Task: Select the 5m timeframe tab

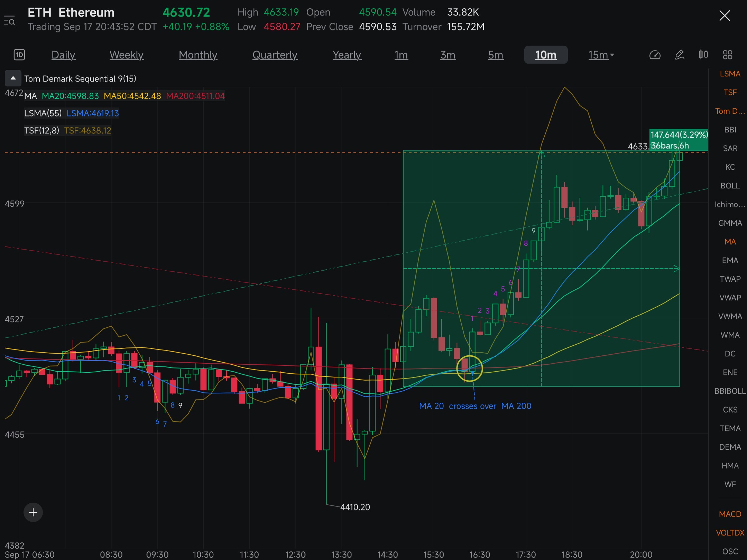Action: point(495,55)
